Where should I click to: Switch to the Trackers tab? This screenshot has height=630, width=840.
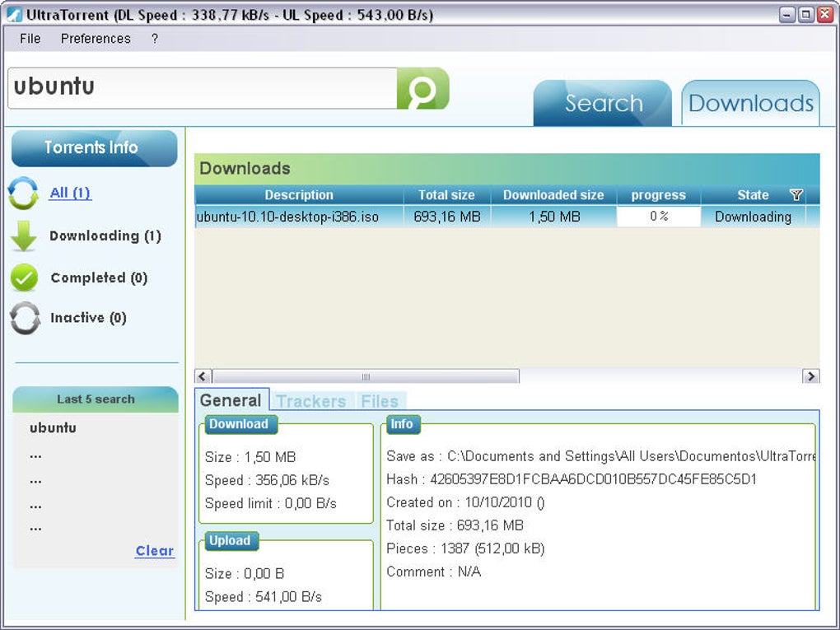pos(310,401)
